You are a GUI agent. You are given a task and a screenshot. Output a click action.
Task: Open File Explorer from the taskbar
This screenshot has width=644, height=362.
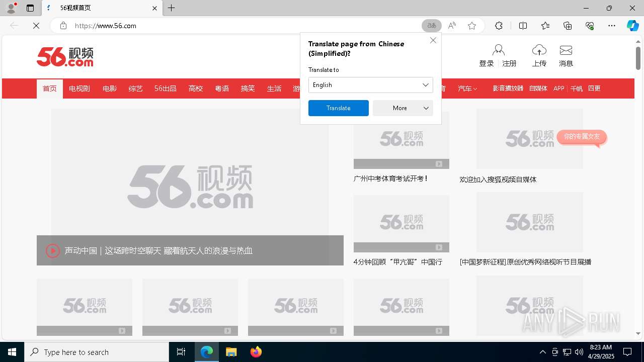231,352
